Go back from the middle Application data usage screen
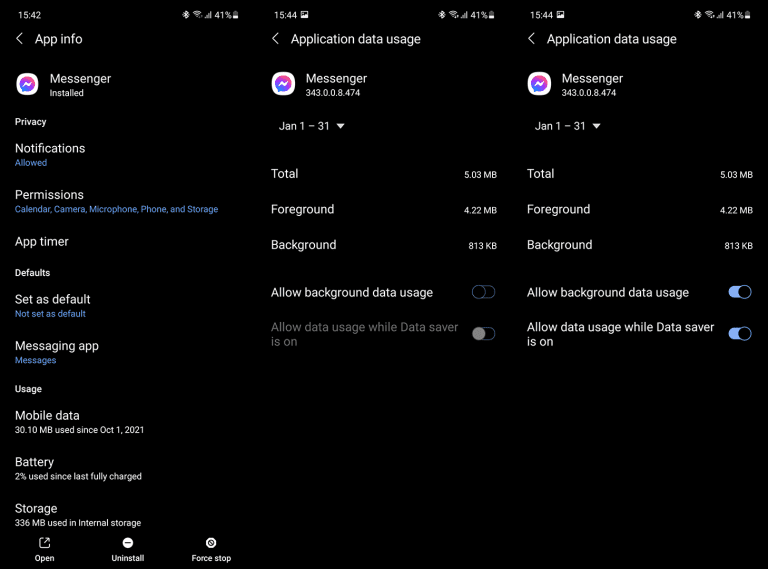 point(275,39)
